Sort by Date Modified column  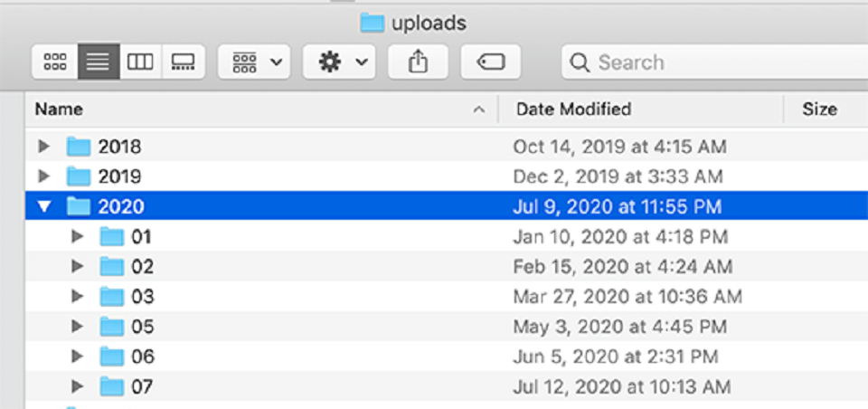point(641,109)
